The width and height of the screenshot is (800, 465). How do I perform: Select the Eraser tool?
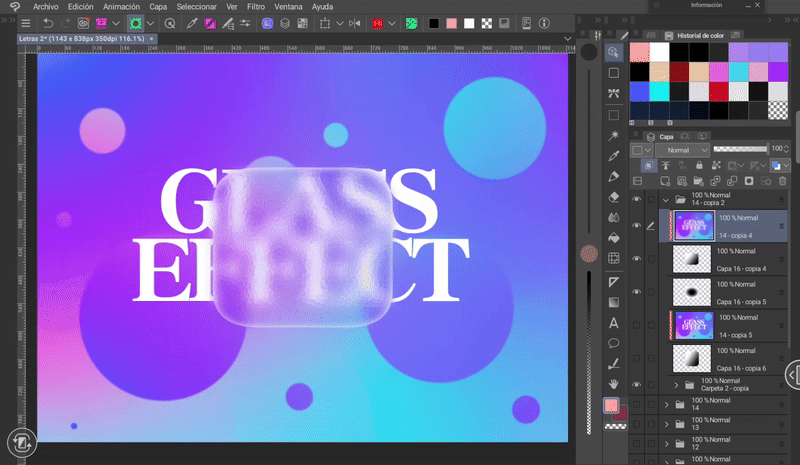[x=614, y=198]
